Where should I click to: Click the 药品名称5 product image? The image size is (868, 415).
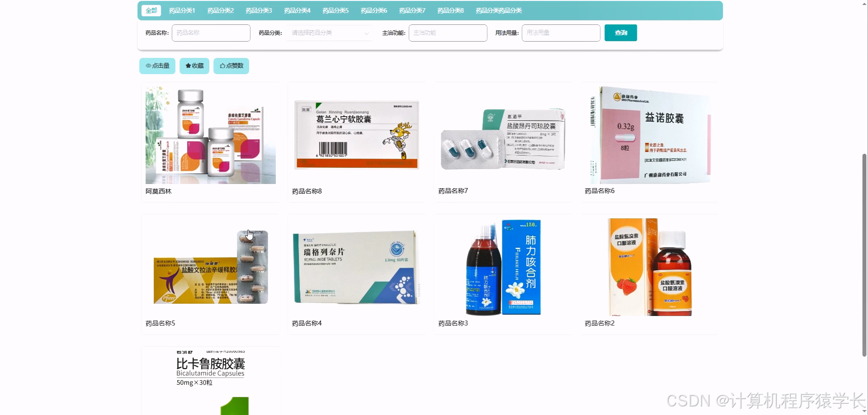(x=210, y=267)
